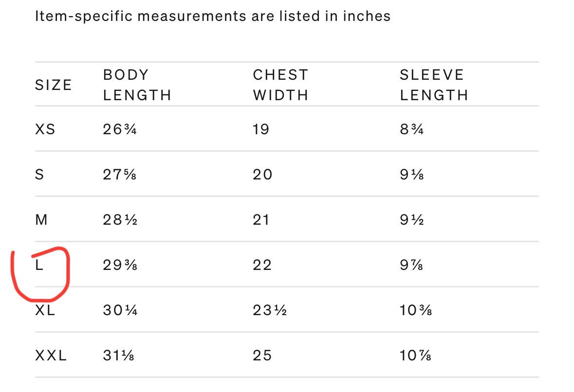The image size is (574, 392).
Task: Click the item-specific measurements heading text
Action: pyautogui.click(x=213, y=16)
